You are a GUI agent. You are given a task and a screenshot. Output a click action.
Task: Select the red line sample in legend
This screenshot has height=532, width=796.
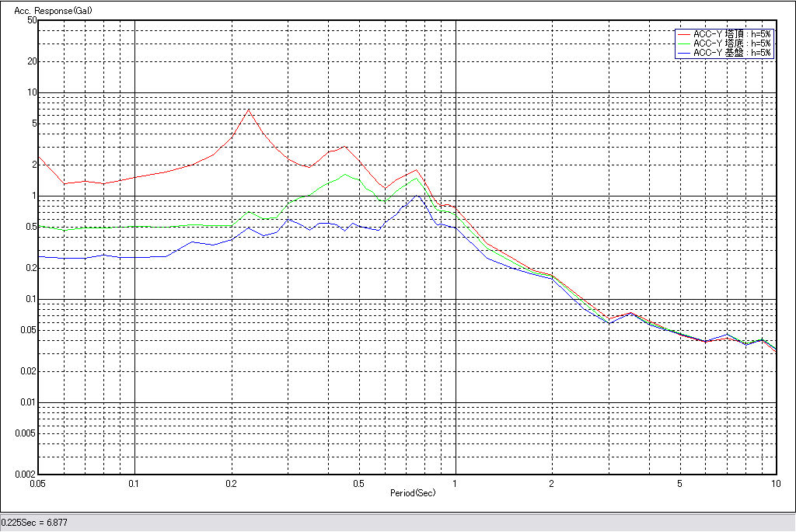(x=684, y=34)
